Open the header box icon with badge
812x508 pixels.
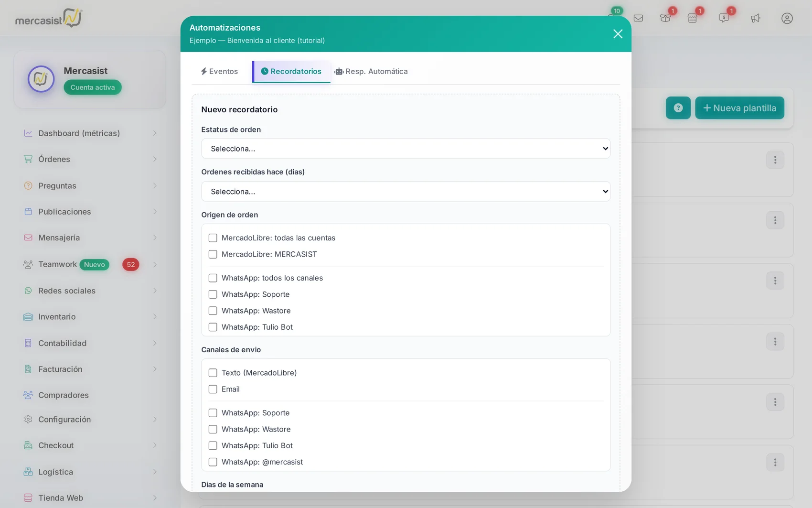coord(665,18)
